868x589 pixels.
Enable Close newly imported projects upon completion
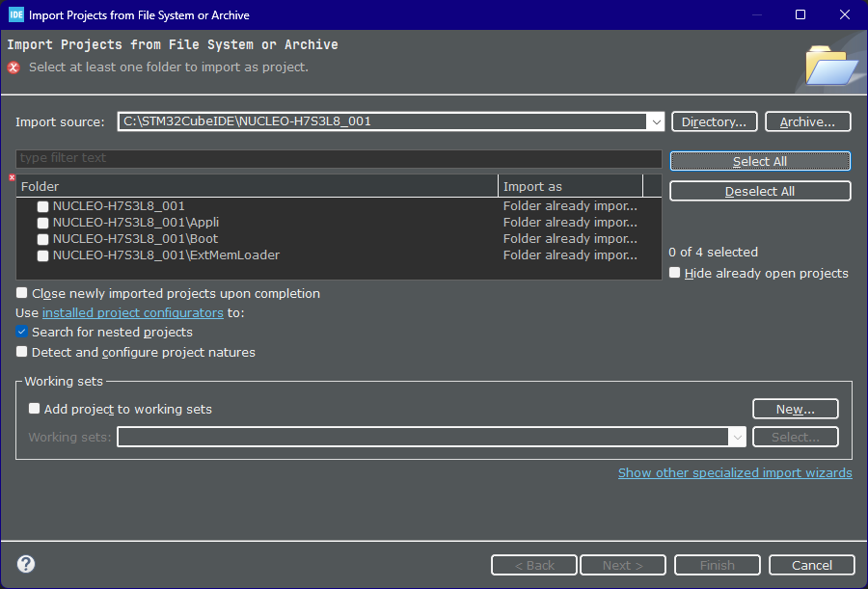[x=21, y=293]
